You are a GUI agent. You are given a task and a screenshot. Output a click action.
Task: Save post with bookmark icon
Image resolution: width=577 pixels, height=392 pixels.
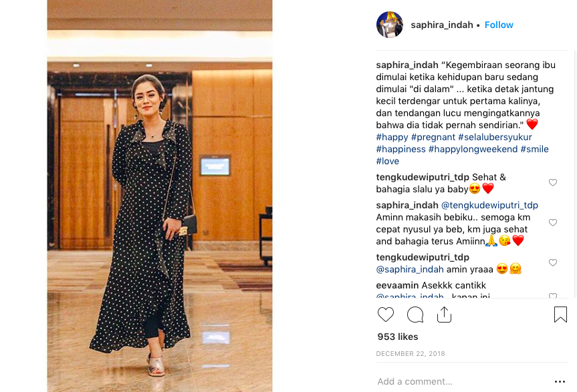pyautogui.click(x=560, y=315)
